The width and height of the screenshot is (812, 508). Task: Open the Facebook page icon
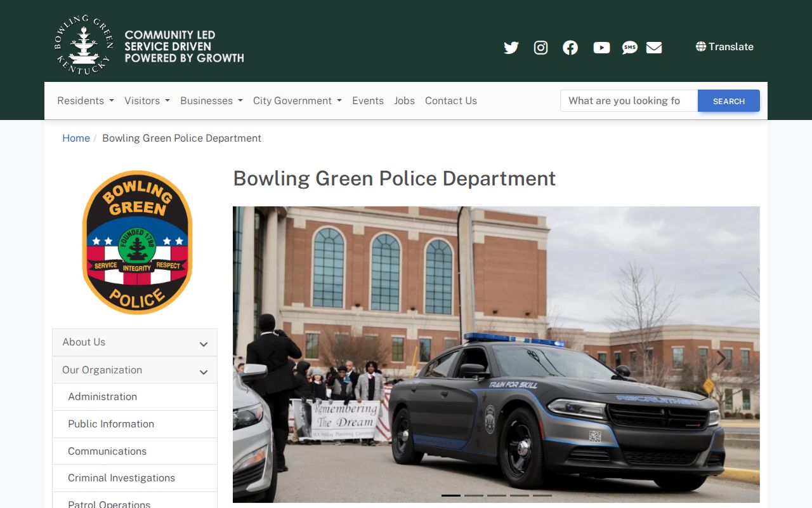point(570,48)
